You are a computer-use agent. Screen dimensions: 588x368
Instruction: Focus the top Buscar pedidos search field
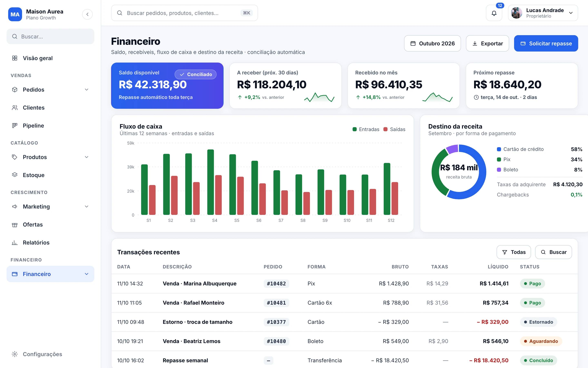pyautogui.click(x=184, y=13)
